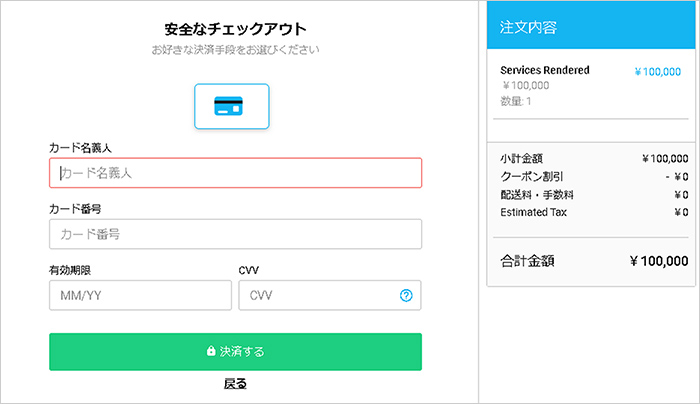Click into the カード番号 input field
Image resolution: width=700 pixels, height=404 pixels.
235,234
